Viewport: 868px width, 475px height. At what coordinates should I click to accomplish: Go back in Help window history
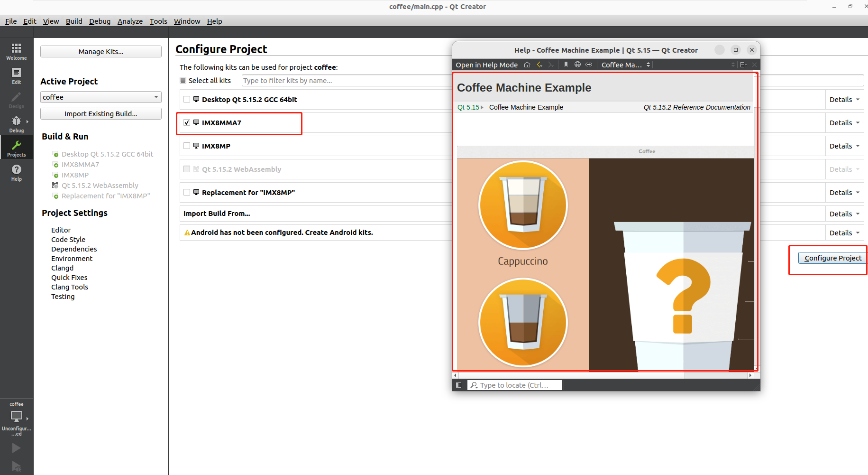coord(539,65)
